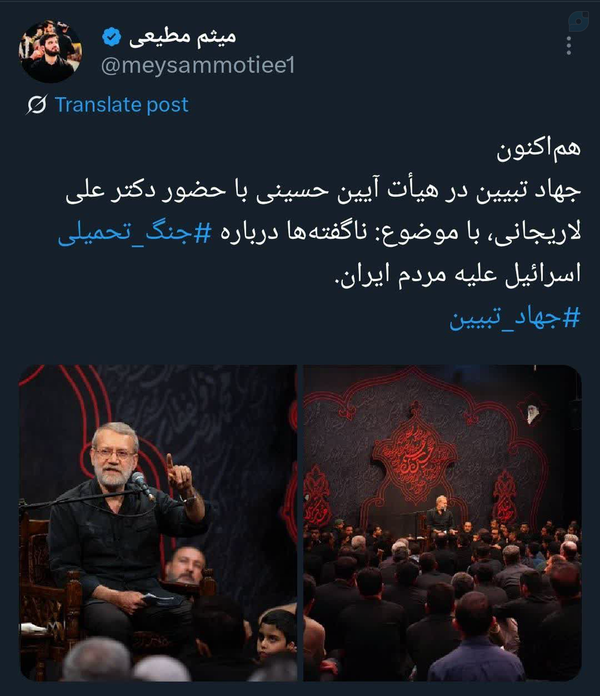Click the Translate slash-circle icon
This screenshot has width=600, height=696.
click(x=36, y=105)
